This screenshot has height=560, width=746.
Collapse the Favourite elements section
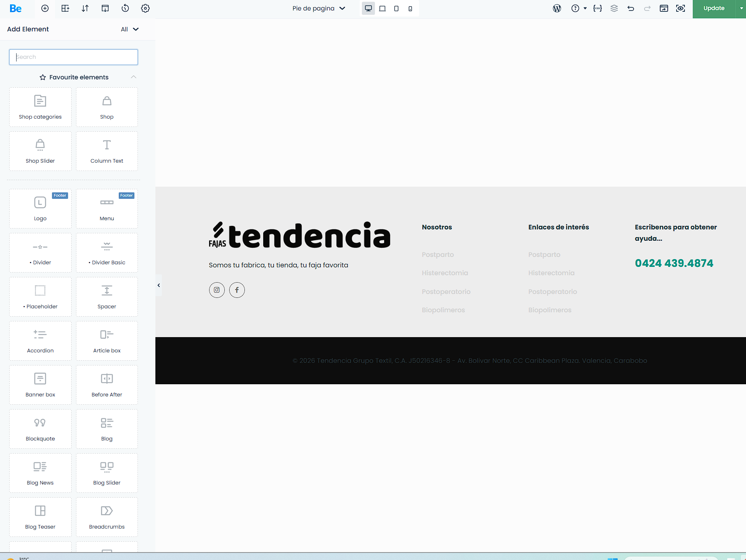click(x=134, y=77)
